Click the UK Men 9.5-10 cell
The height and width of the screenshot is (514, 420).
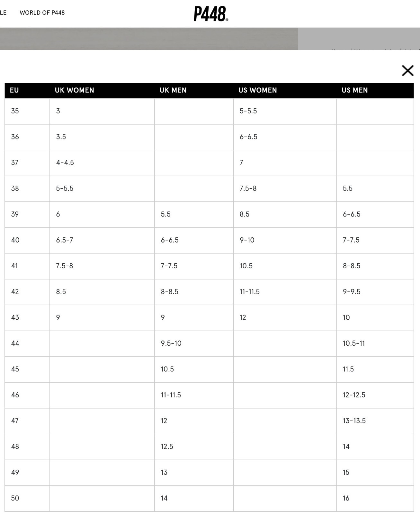pyautogui.click(x=194, y=343)
